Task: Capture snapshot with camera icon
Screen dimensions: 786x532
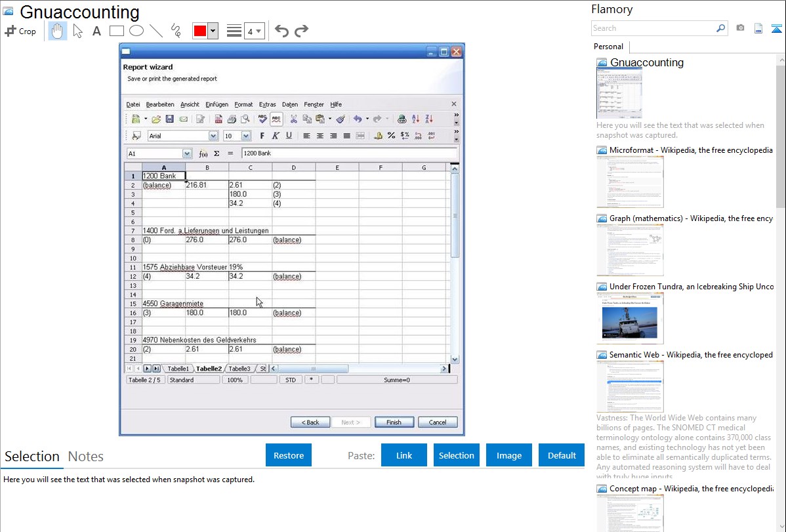Action: click(x=740, y=28)
